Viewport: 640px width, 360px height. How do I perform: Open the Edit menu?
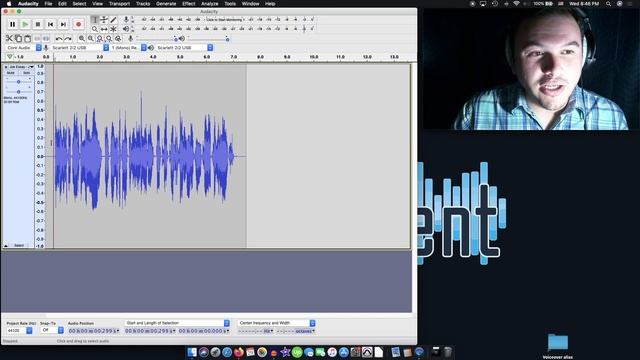62,4
